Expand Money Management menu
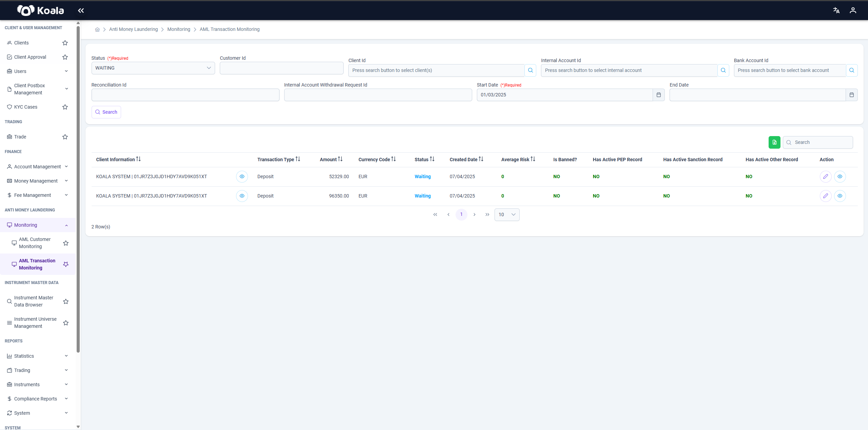 (x=37, y=181)
